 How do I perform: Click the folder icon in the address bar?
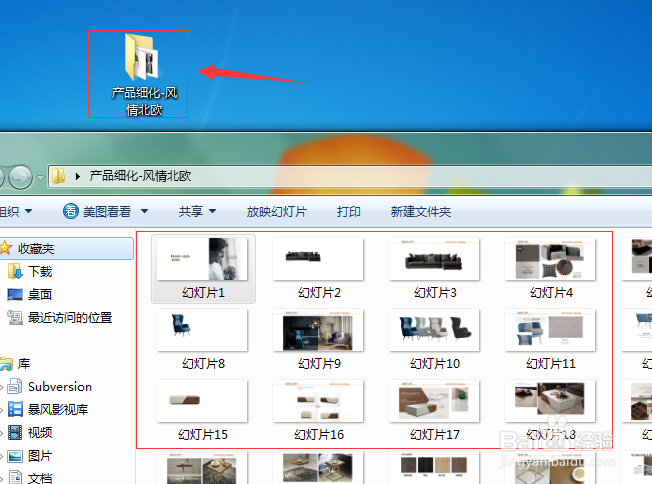[59, 176]
